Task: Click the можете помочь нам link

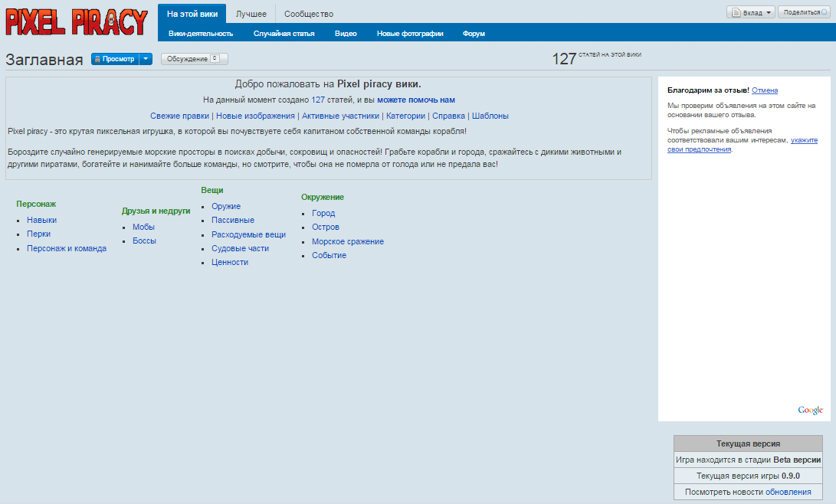Action: (416, 100)
